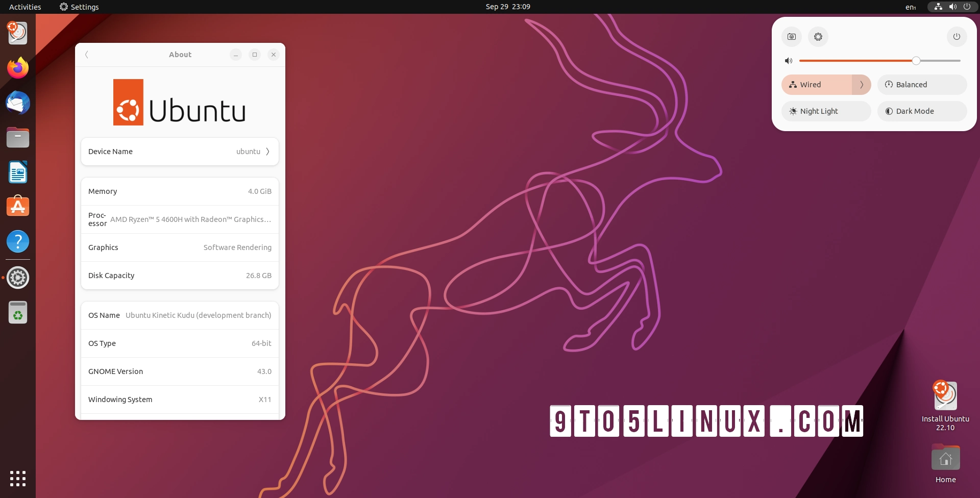
Task: Launch Firefox from the dock
Action: point(18,68)
